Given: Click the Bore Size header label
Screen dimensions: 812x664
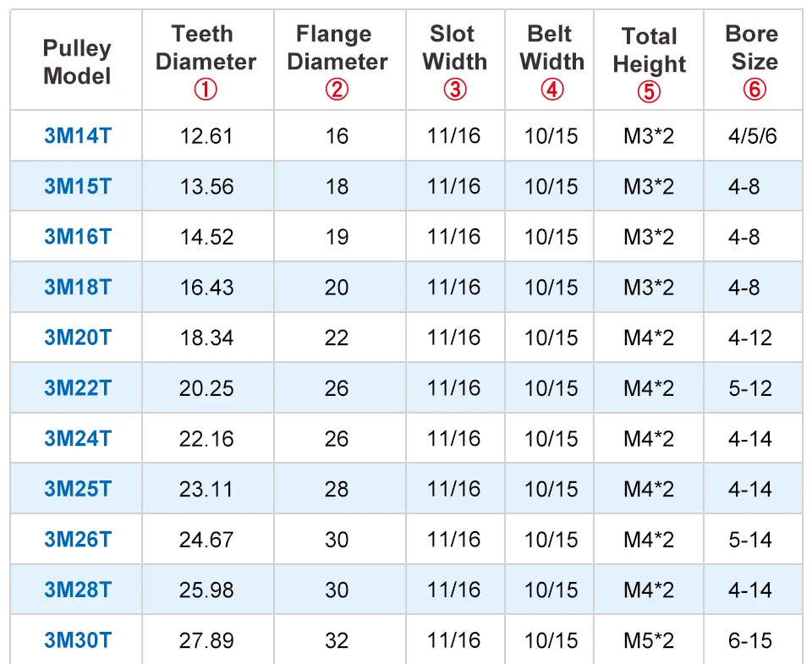Looking at the screenshot, I should coord(751,48).
